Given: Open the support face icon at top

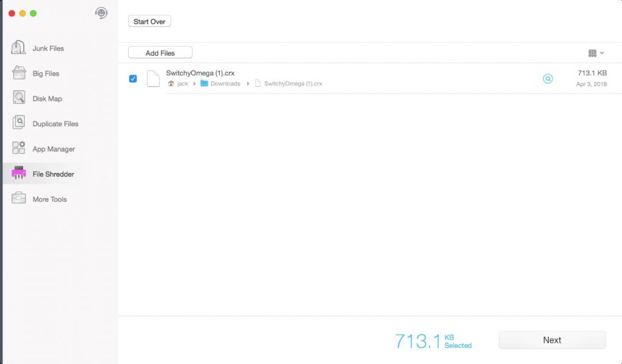Looking at the screenshot, I should click(x=101, y=13).
